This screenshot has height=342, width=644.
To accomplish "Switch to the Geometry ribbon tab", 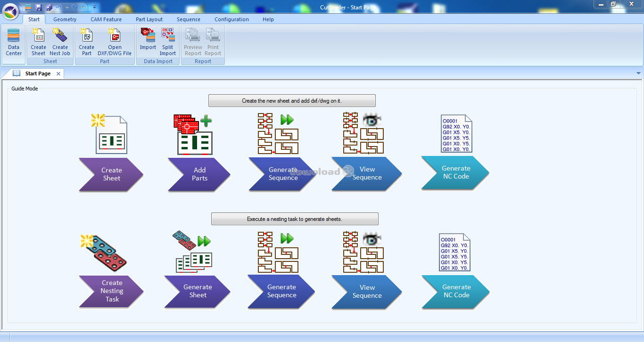I will tap(65, 19).
